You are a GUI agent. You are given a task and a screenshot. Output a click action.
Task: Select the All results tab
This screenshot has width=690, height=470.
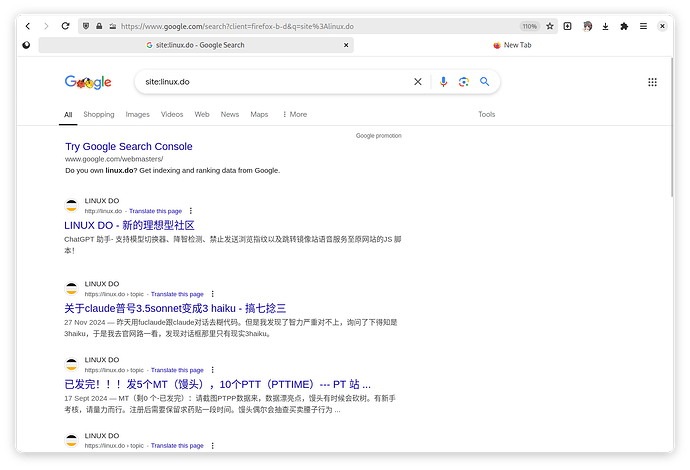(x=68, y=115)
